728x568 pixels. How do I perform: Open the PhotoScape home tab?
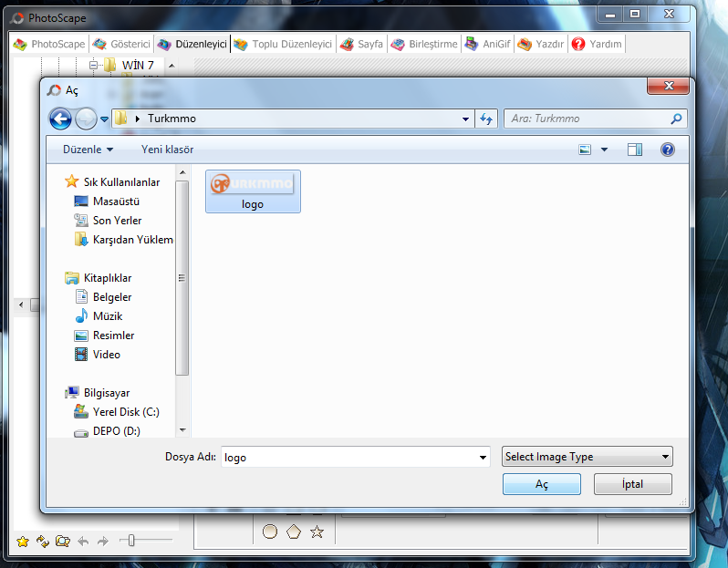49,44
